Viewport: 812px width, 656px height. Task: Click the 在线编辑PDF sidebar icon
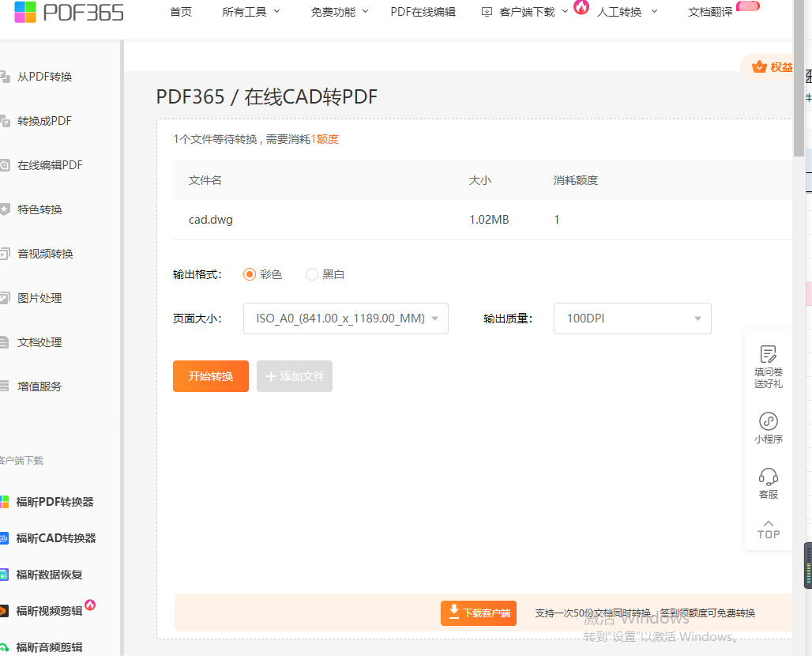(x=5, y=165)
